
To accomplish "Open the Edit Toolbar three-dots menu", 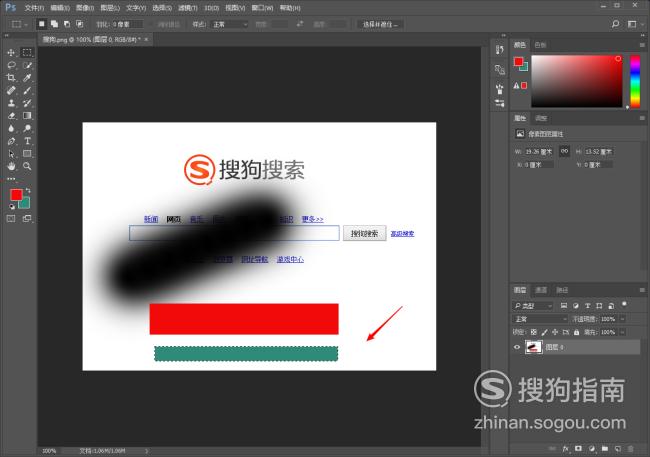I will point(11,179).
